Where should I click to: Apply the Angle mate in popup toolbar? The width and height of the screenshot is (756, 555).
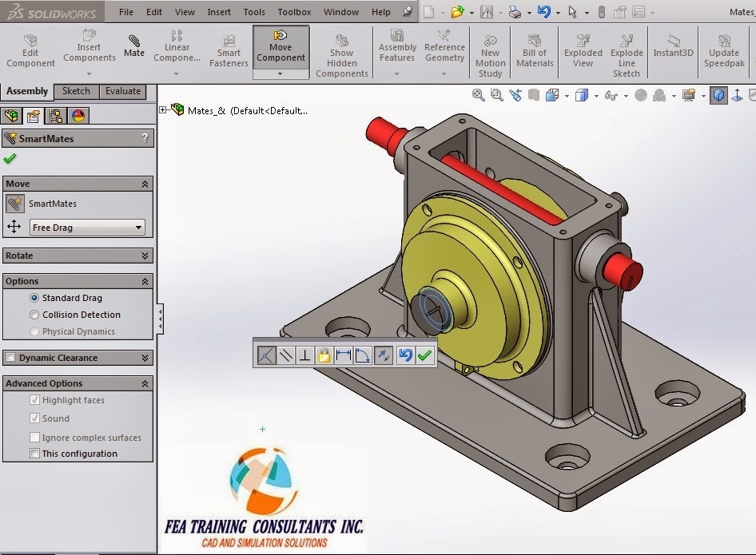point(363,355)
